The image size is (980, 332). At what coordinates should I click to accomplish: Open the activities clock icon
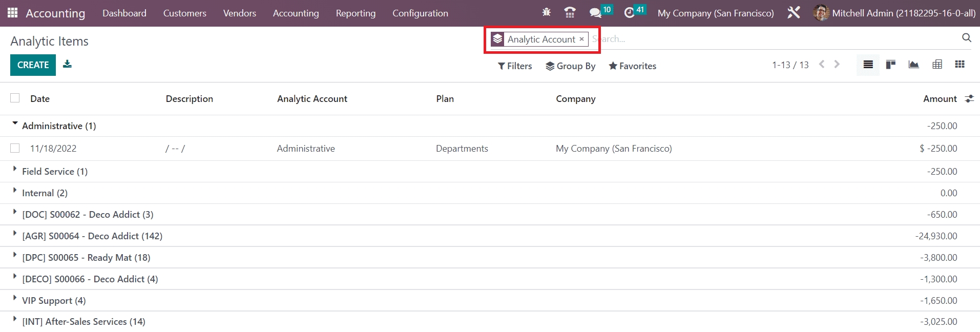pyautogui.click(x=630, y=13)
